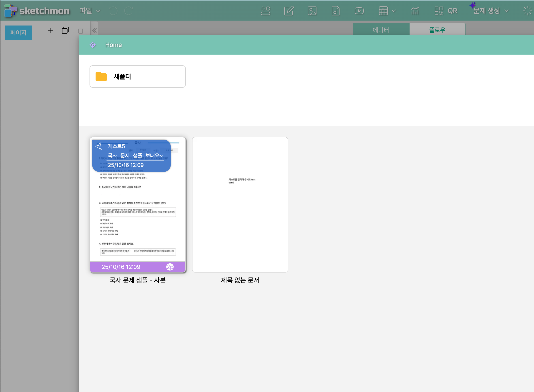Open the QR code tool
Viewport: 534px width, 392px height.
(445, 11)
